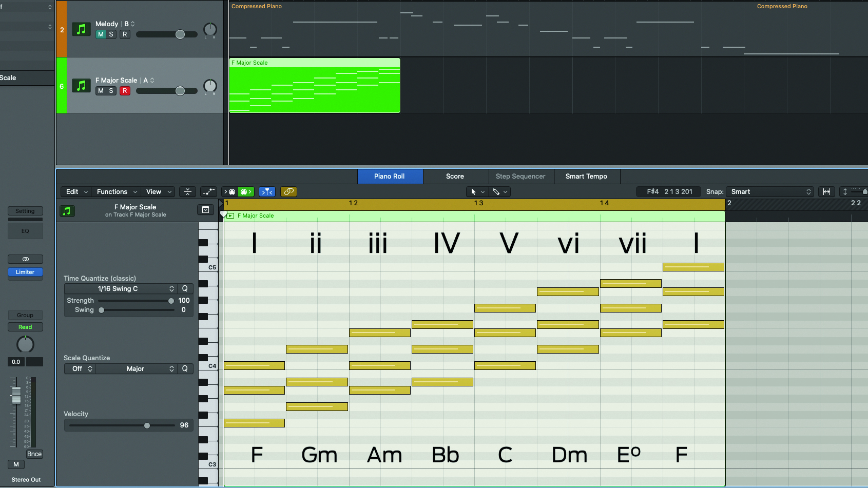Open the Melody track B alternative selector
This screenshot has width=868, height=488.
pos(129,24)
